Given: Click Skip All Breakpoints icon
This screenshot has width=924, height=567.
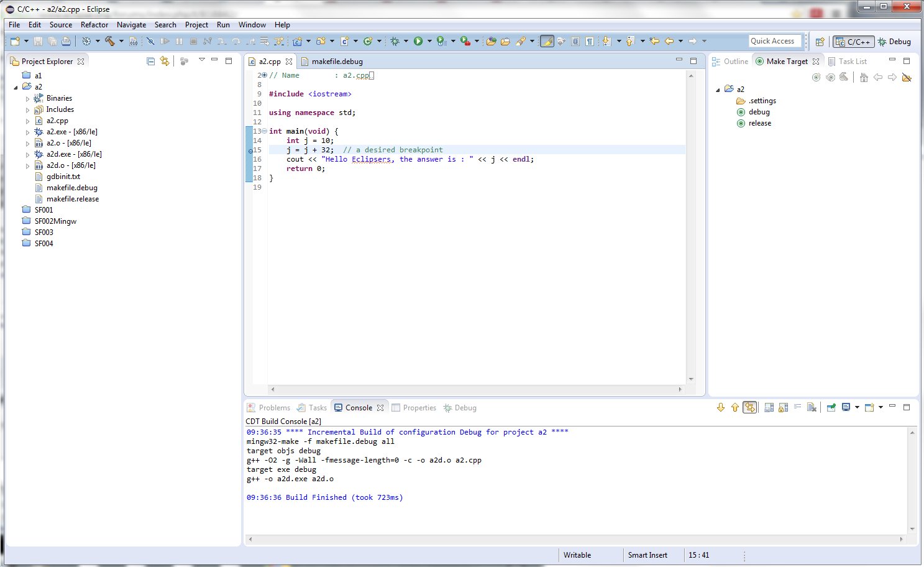Looking at the screenshot, I should [150, 41].
